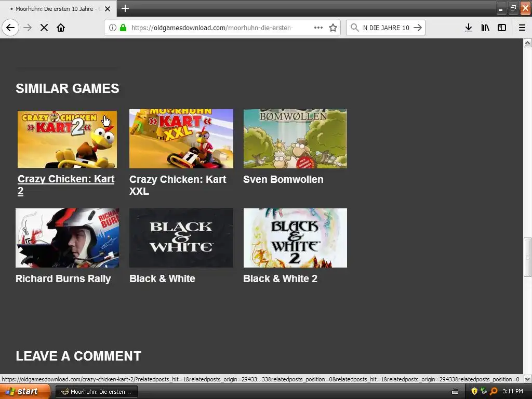The image size is (532, 399).
Task: Click the 3:11 PM system clock
Action: (x=513, y=391)
